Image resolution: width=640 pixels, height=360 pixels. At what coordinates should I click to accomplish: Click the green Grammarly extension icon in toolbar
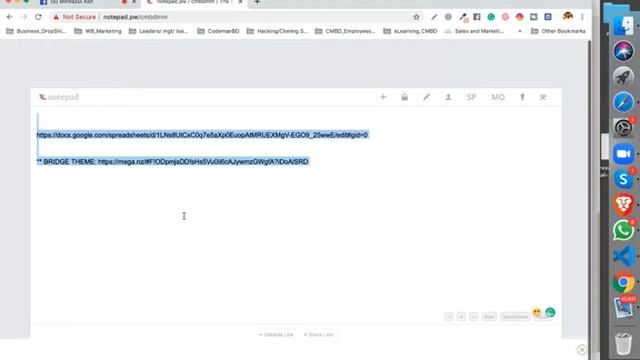pos(491,17)
